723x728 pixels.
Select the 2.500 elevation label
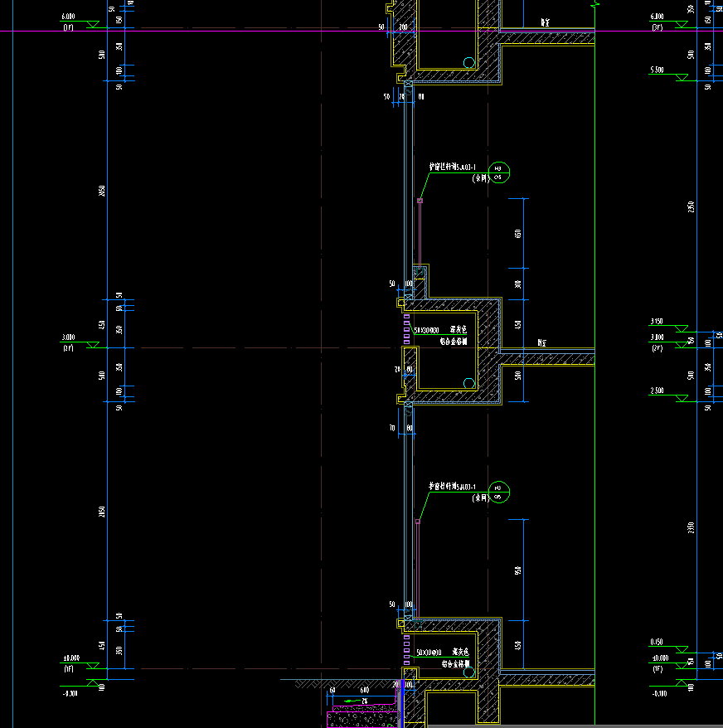pos(657,391)
